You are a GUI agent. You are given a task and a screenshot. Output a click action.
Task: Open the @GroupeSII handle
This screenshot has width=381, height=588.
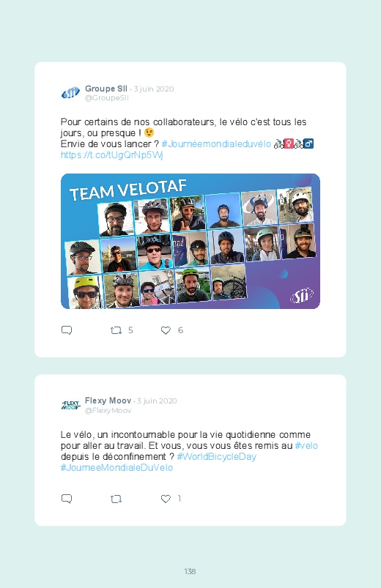[107, 98]
